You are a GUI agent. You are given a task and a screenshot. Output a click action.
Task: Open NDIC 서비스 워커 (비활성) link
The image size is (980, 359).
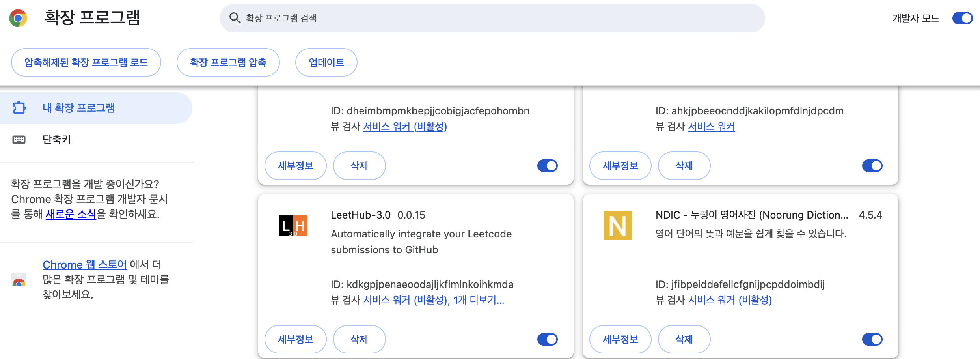click(x=730, y=300)
